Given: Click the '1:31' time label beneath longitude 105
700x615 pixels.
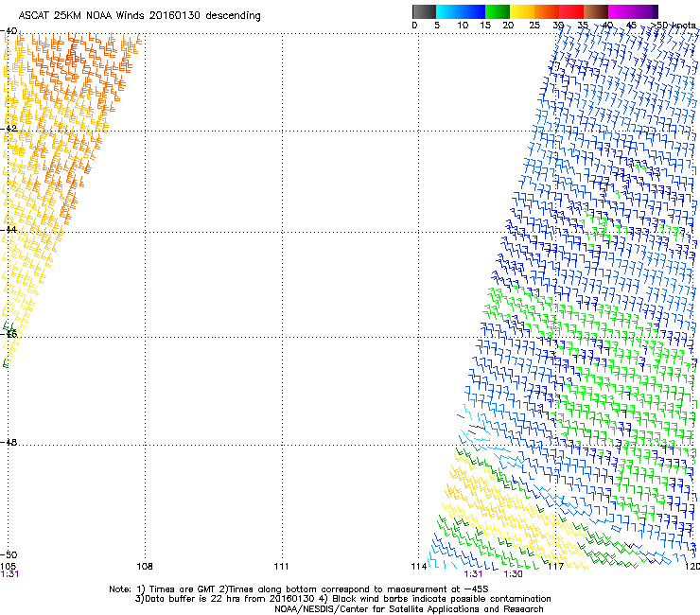Looking at the screenshot, I should [9, 574].
